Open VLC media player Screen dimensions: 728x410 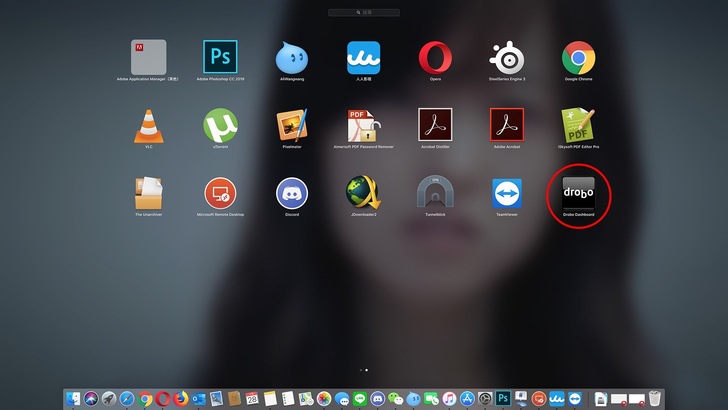(149, 125)
